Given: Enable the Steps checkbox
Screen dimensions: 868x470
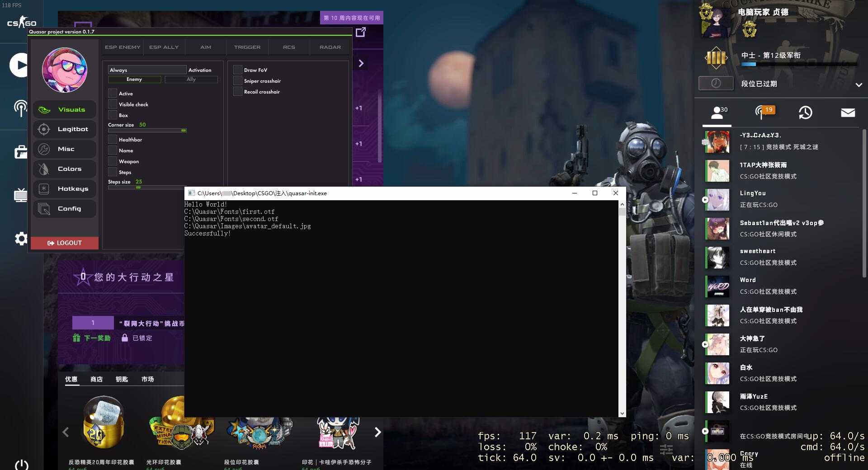Looking at the screenshot, I should click(113, 172).
